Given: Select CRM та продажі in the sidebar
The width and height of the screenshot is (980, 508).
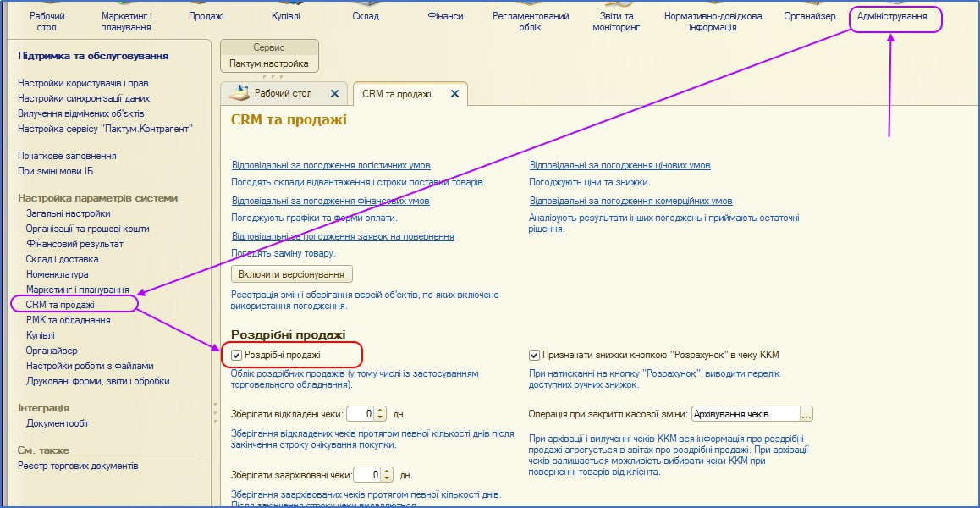Looking at the screenshot, I should 60,305.
